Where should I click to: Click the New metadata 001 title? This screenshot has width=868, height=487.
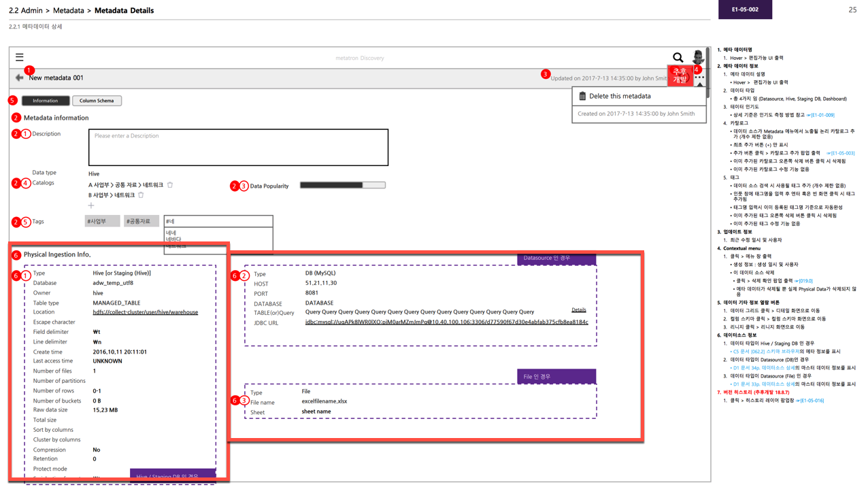coord(56,78)
